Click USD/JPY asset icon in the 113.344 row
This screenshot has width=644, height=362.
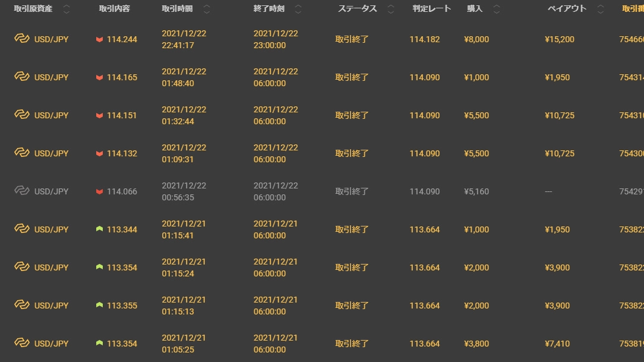(x=22, y=229)
